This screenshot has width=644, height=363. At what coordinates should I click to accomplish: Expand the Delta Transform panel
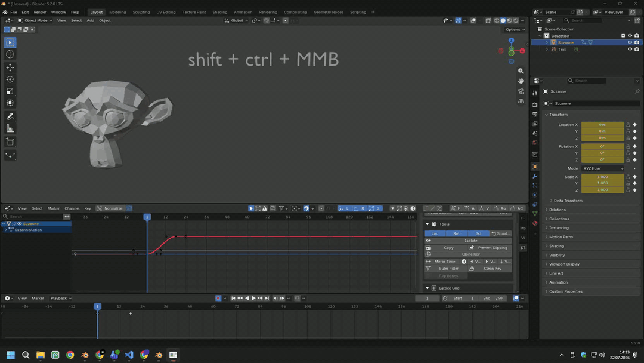(x=568, y=201)
